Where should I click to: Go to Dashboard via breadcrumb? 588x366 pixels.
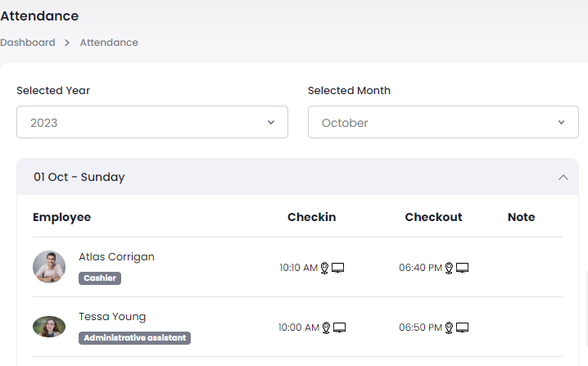pyautogui.click(x=28, y=43)
